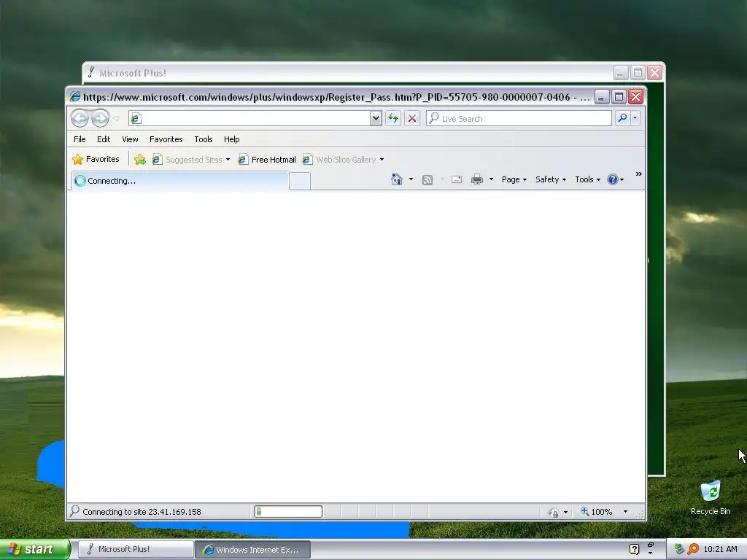Image resolution: width=747 pixels, height=560 pixels.
Task: Expand the zoom level dropdown arrow
Action: pyautogui.click(x=625, y=511)
